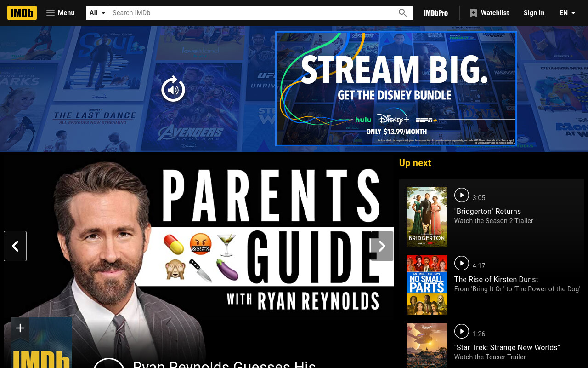Image resolution: width=588 pixels, height=368 pixels.
Task: Focus the Search IMDb input field
Action: coord(252,13)
